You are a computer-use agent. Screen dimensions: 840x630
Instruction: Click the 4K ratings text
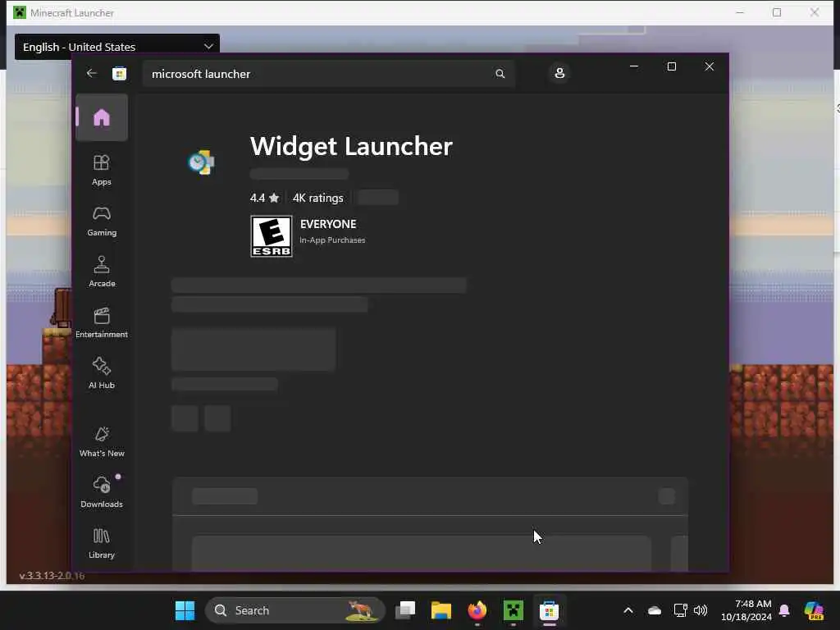coord(317,198)
